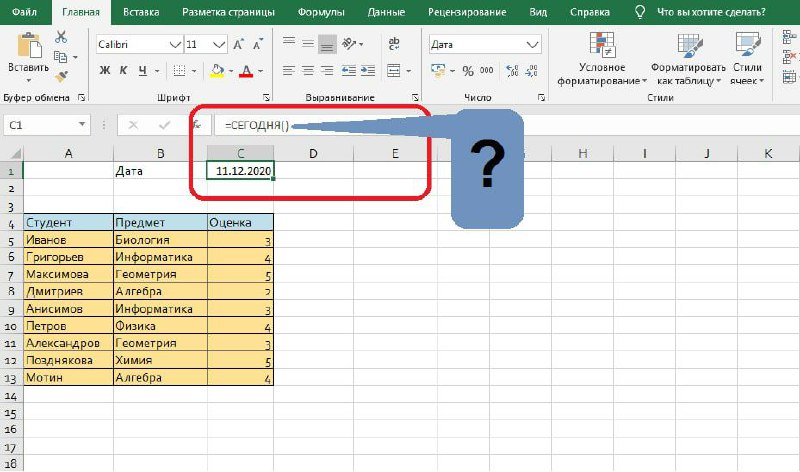Increase font size with the large A icon

pos(238,44)
